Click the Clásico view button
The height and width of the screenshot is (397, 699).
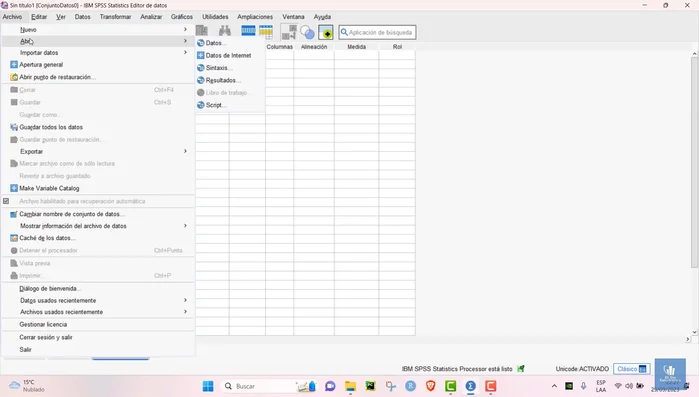(632, 369)
